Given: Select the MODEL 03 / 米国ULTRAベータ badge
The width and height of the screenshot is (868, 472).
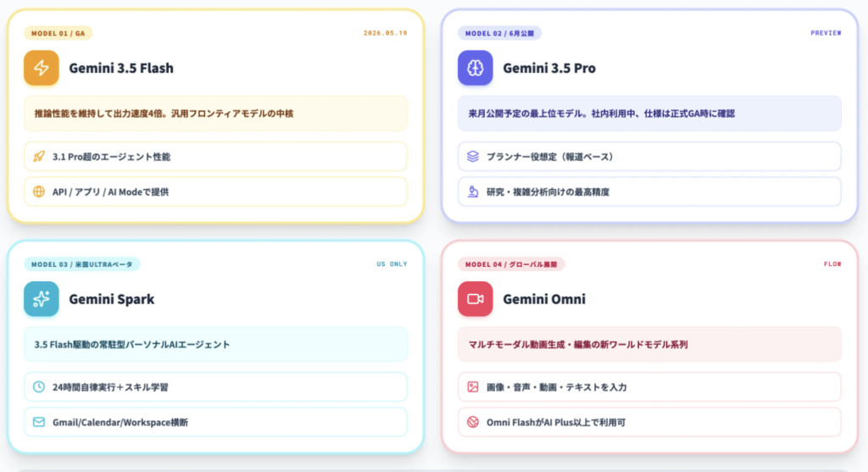Looking at the screenshot, I should point(82,264).
